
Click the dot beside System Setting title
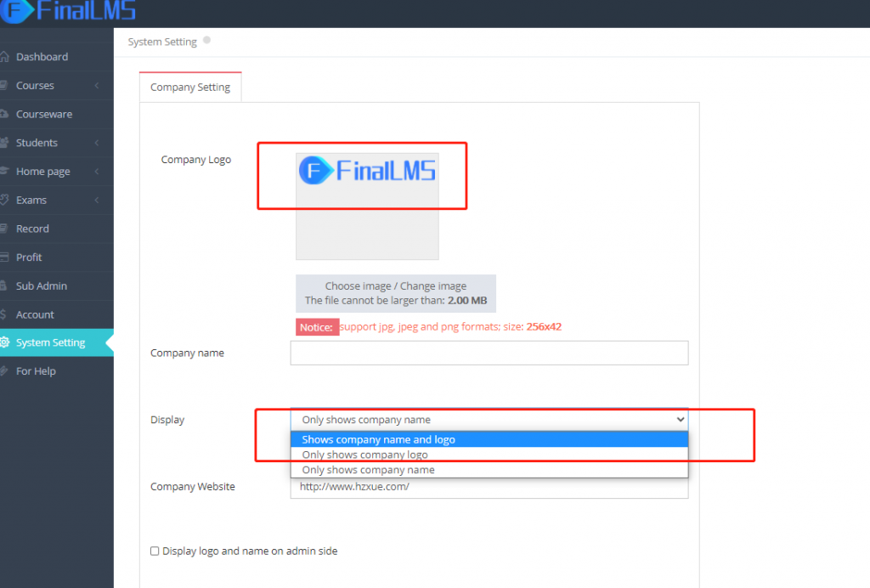point(207,40)
